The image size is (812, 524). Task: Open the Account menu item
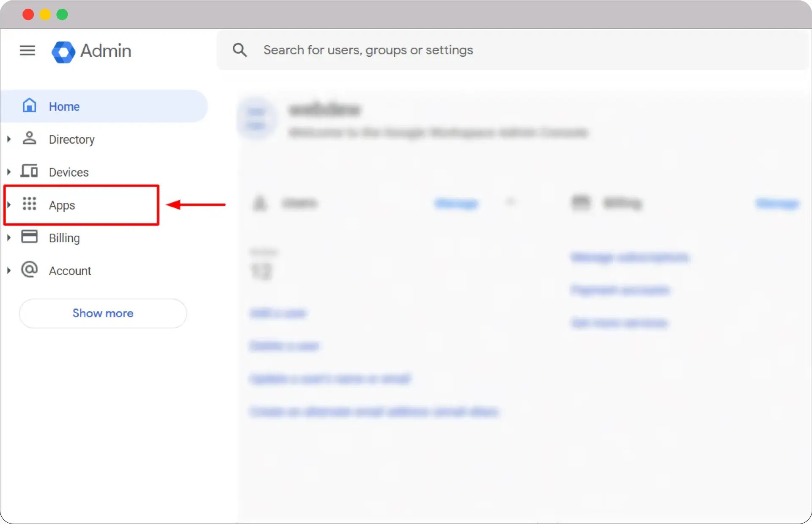tap(70, 271)
